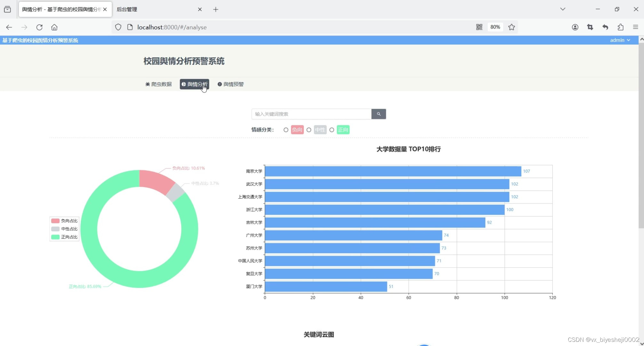Toggle 负向占比 legend color swatch

(x=55, y=221)
